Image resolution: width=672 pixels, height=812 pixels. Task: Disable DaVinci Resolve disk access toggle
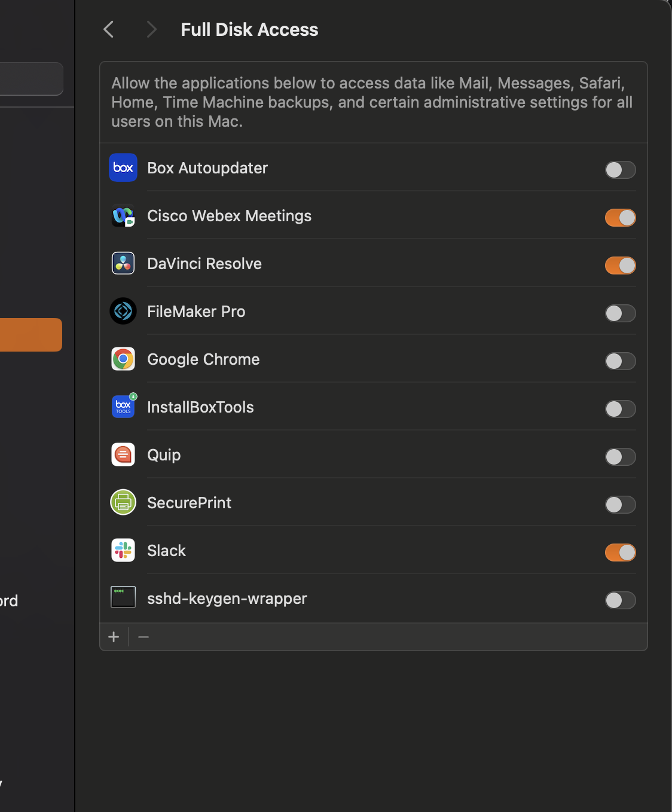620,265
